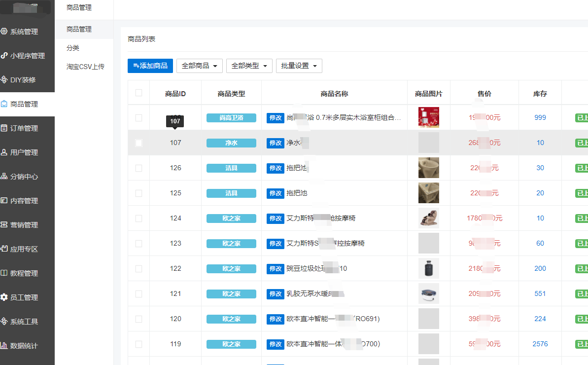The image size is (588, 365).
Task: Click the 员工管理 gear icon
Action: click(x=4, y=297)
